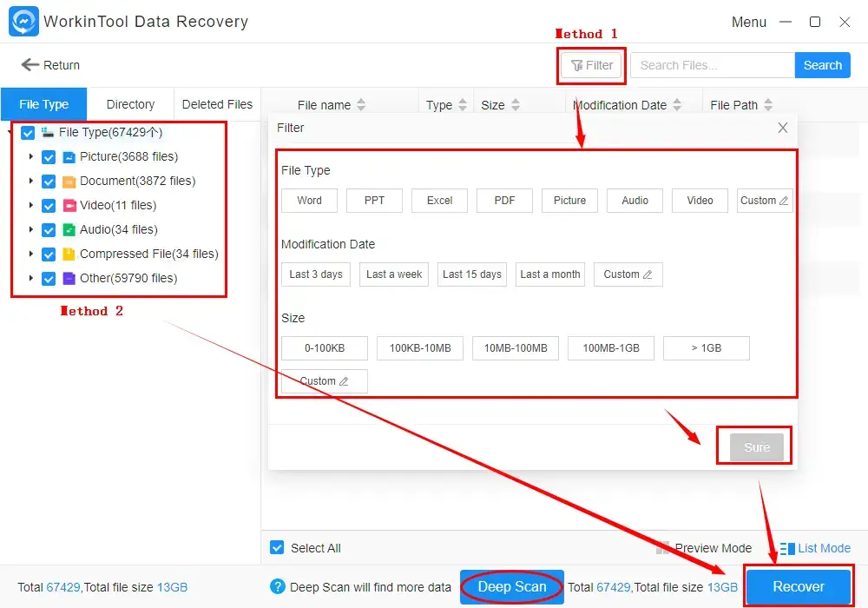868x608 pixels.
Task: Select Last a month date filter
Action: click(550, 274)
